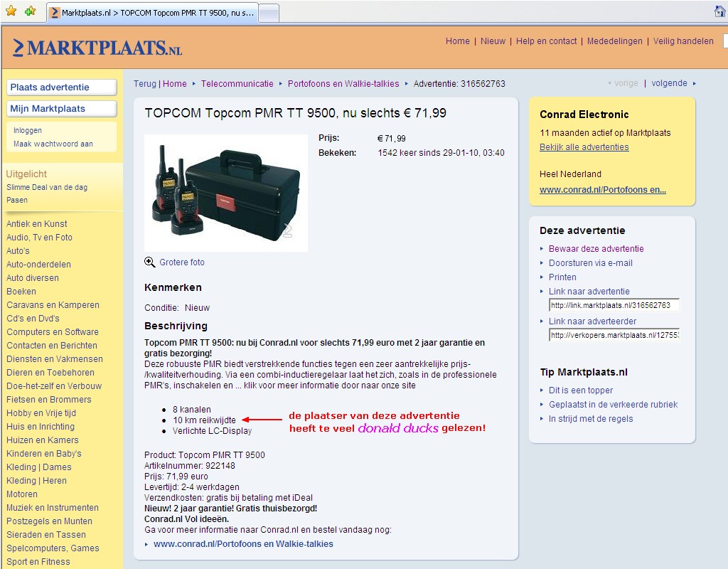Click Terug breadcrumb link

tap(145, 84)
